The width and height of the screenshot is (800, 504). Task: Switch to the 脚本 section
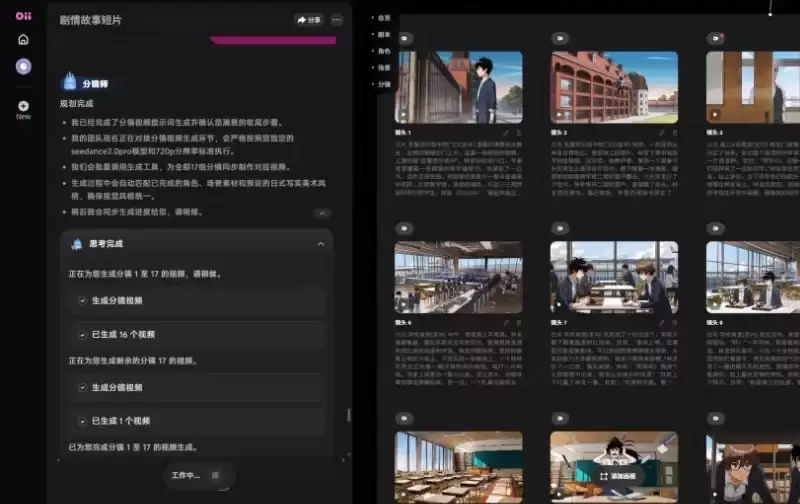tap(384, 35)
